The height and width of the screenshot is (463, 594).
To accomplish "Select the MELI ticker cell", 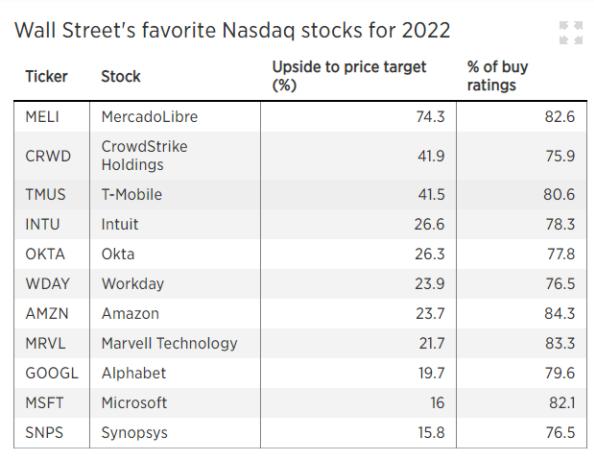I will (42, 117).
